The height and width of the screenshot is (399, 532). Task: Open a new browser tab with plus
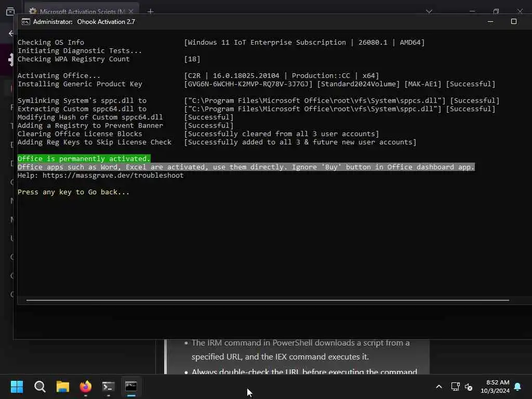pos(151,11)
